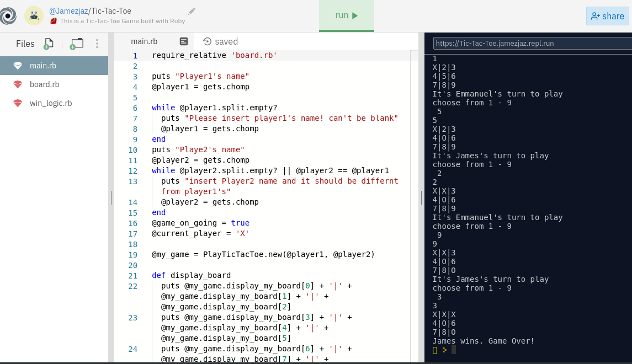The height and width of the screenshot is (364, 632).
Task: Click the terminal prompt cursor
Action: (454, 350)
